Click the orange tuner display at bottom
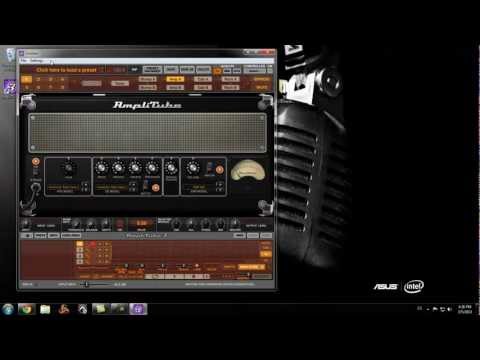Image resolution: width=480 pixels, height=360 pixels. pyautogui.click(x=141, y=223)
